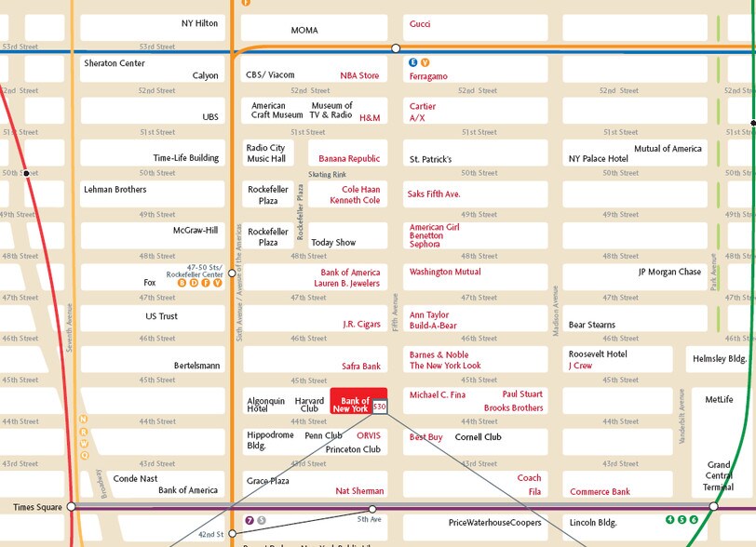
Task: Click the V bullet under Rockefeller Center label
Action: point(218,283)
